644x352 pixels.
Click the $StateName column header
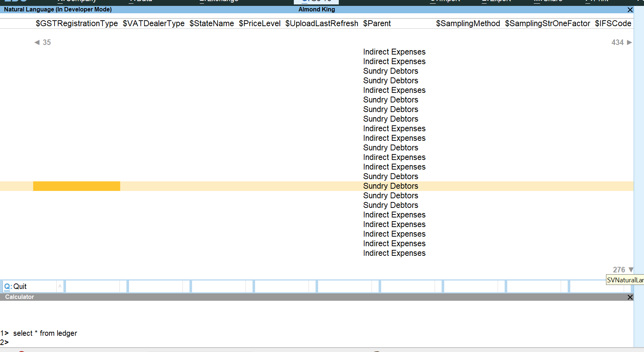click(212, 23)
